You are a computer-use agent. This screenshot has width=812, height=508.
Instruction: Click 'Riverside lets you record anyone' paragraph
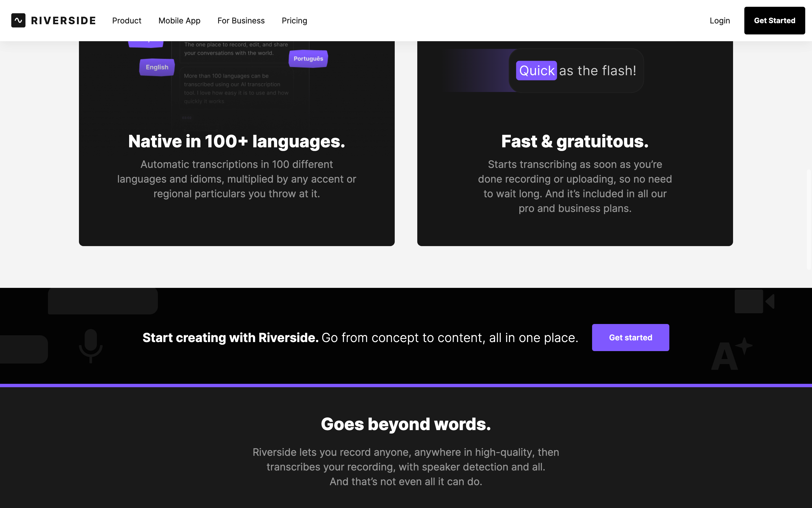[x=406, y=467]
